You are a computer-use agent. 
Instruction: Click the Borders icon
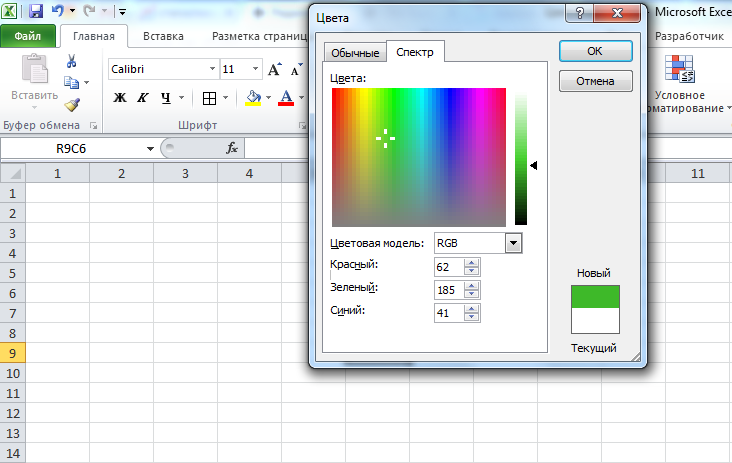[209, 98]
